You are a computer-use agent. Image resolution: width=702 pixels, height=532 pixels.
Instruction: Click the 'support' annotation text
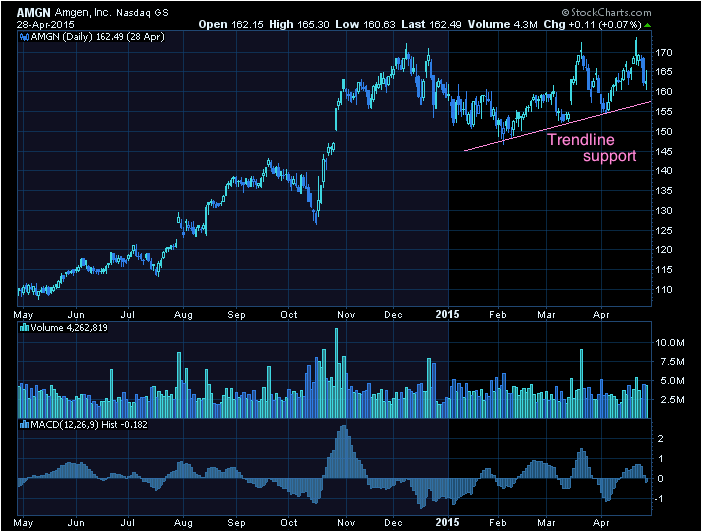point(609,156)
